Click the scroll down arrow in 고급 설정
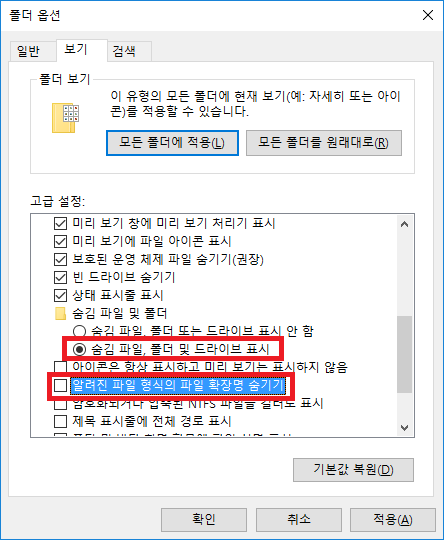 [x=405, y=428]
